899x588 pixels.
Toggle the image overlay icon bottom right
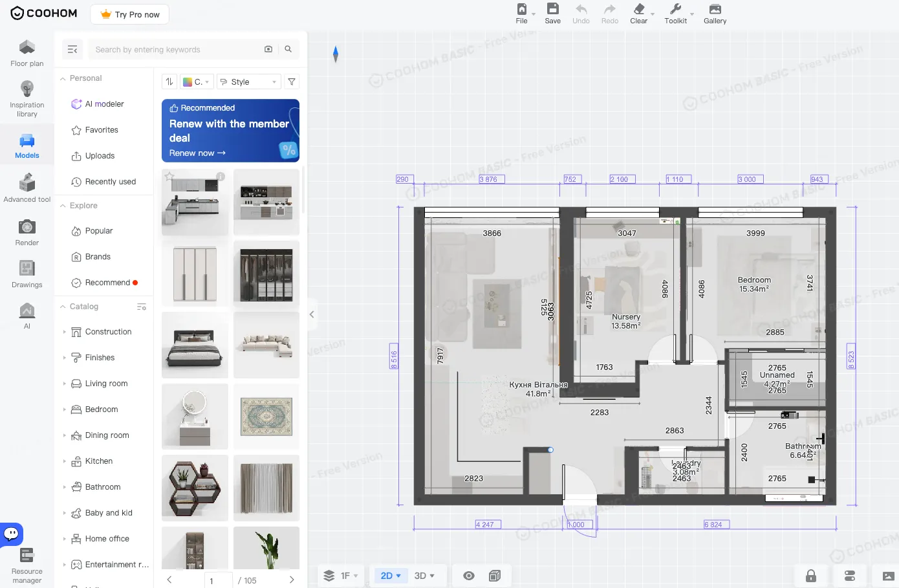(x=889, y=576)
